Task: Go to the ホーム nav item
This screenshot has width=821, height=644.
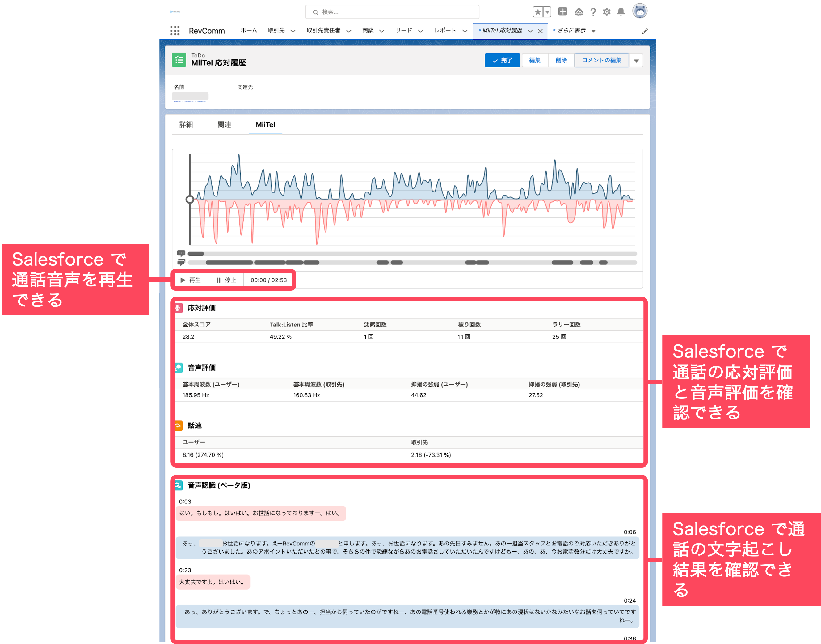Action: tap(249, 31)
